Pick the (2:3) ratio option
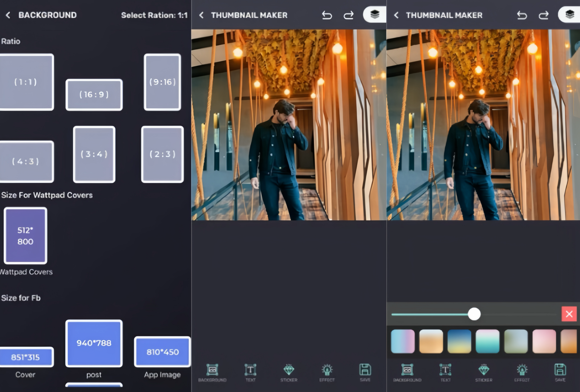The height and width of the screenshot is (392, 580). coord(162,154)
